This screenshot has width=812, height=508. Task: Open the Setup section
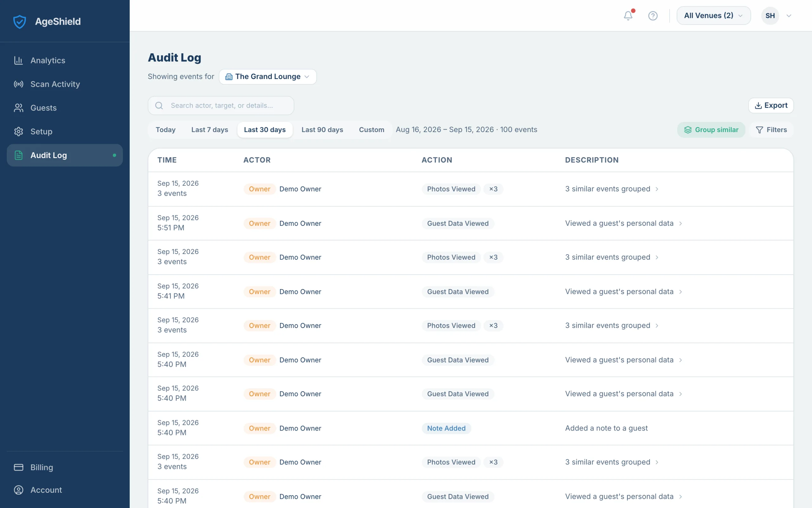(x=65, y=131)
